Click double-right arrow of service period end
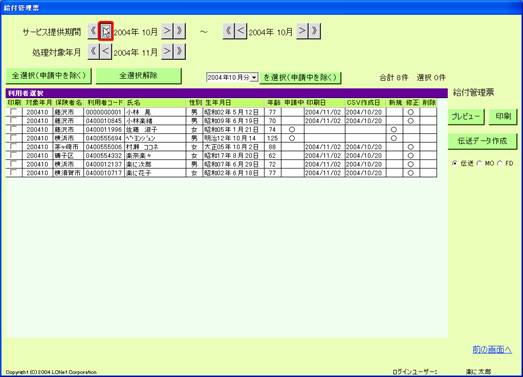This screenshot has width=523, height=377. [x=315, y=31]
